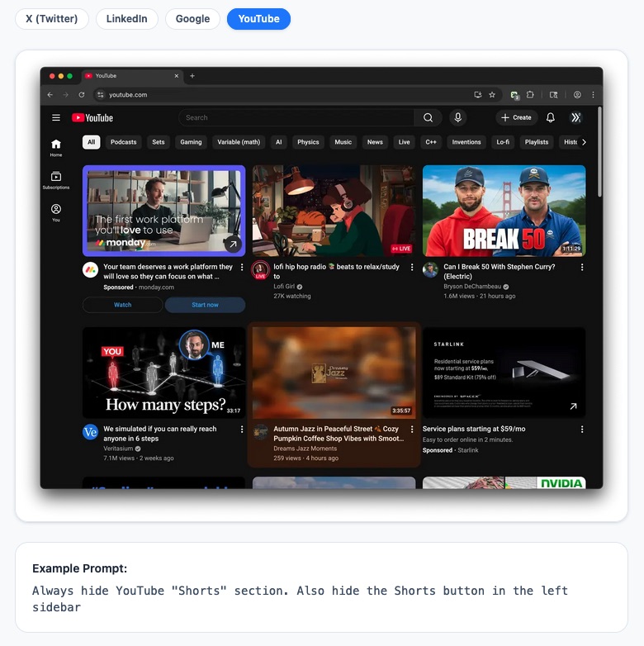Filter by the Gaming chip
Viewport: 644px width, 646px height.
pyautogui.click(x=191, y=142)
